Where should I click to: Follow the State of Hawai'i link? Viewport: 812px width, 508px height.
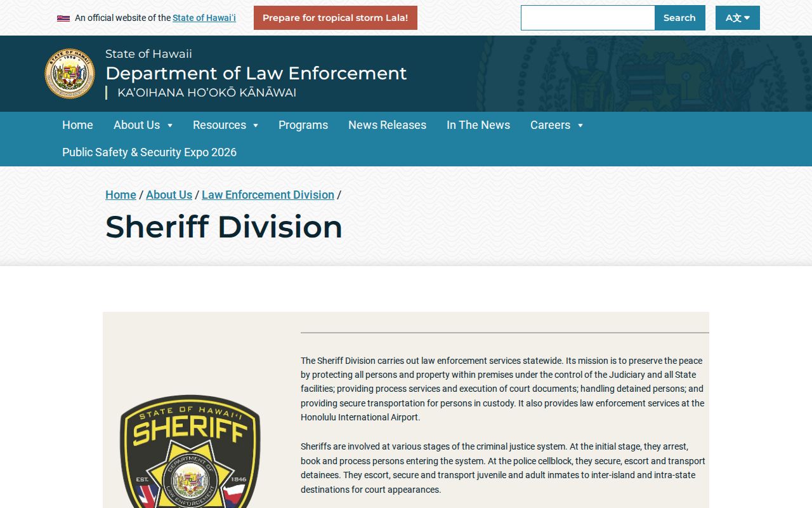click(x=204, y=18)
